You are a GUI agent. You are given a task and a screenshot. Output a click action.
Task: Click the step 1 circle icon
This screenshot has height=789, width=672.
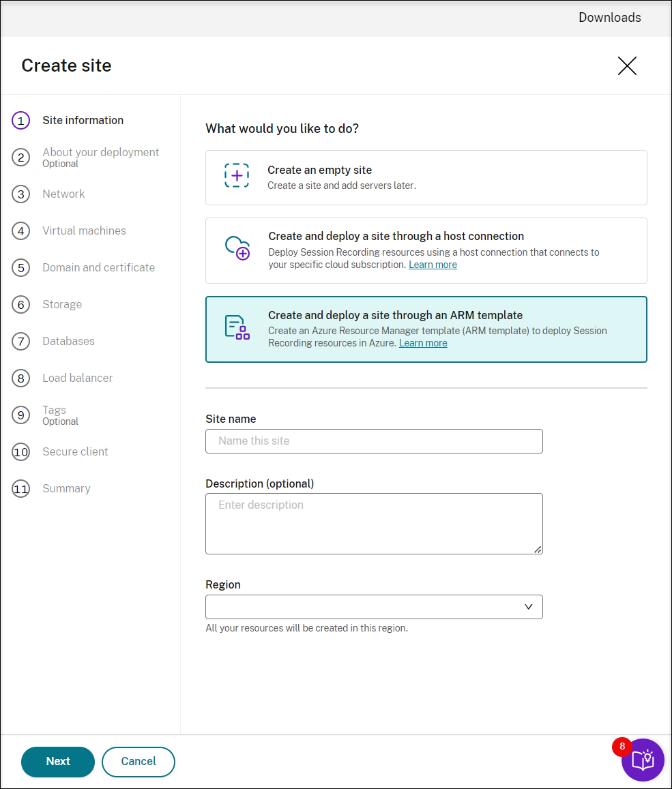(21, 121)
